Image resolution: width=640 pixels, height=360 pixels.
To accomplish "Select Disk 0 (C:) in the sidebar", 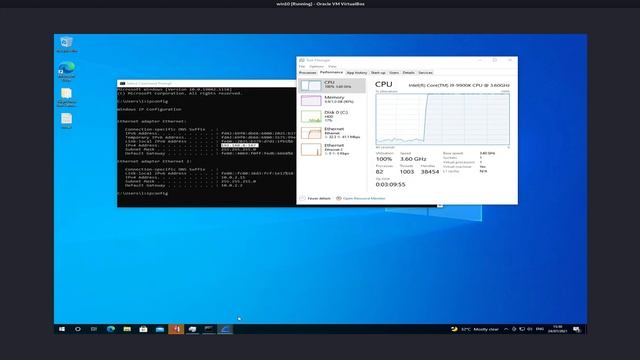I will coord(332,116).
